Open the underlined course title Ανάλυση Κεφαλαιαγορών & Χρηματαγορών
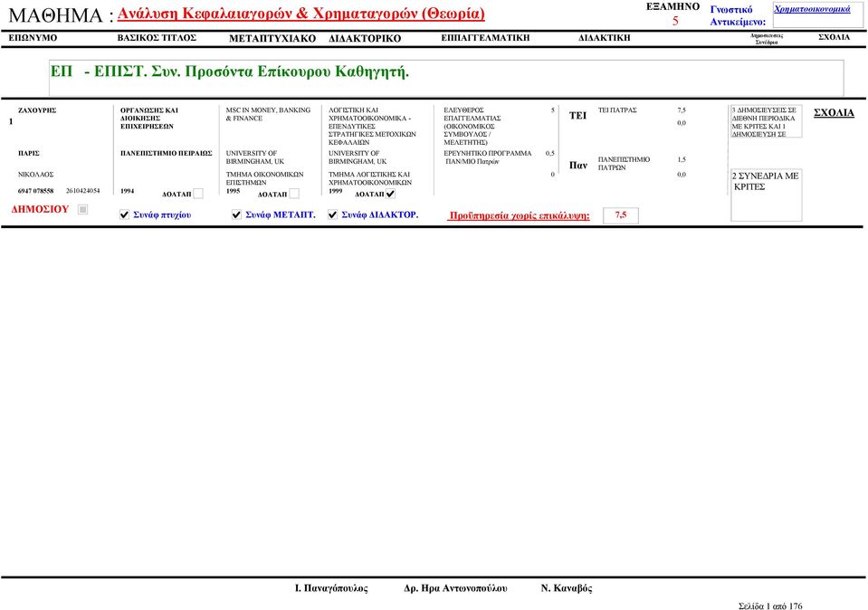This screenshot has height=610, width=868. pyautogui.click(x=301, y=14)
